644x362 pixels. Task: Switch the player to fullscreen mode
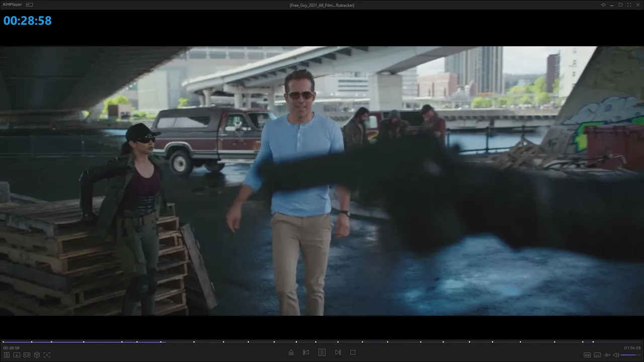pyautogui.click(x=629, y=5)
